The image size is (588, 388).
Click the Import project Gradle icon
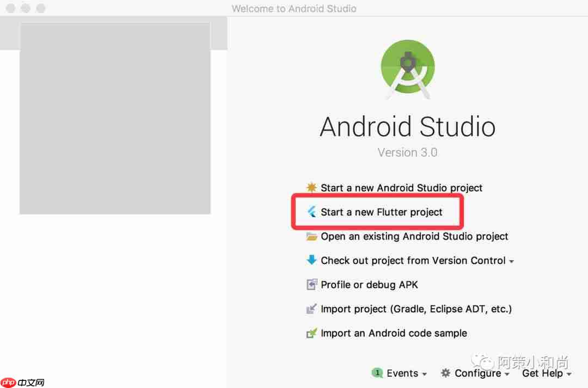[x=311, y=309]
